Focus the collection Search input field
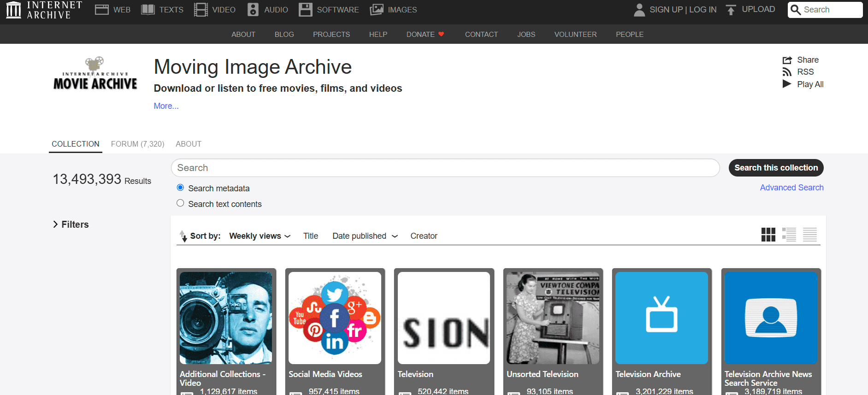868x395 pixels. 445,168
